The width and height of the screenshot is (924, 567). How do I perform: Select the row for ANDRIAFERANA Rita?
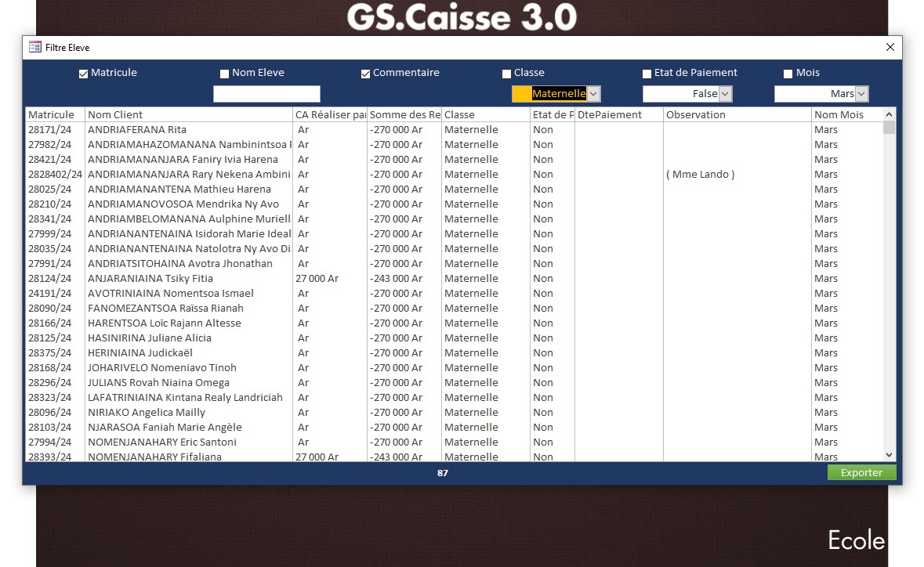pos(137,130)
